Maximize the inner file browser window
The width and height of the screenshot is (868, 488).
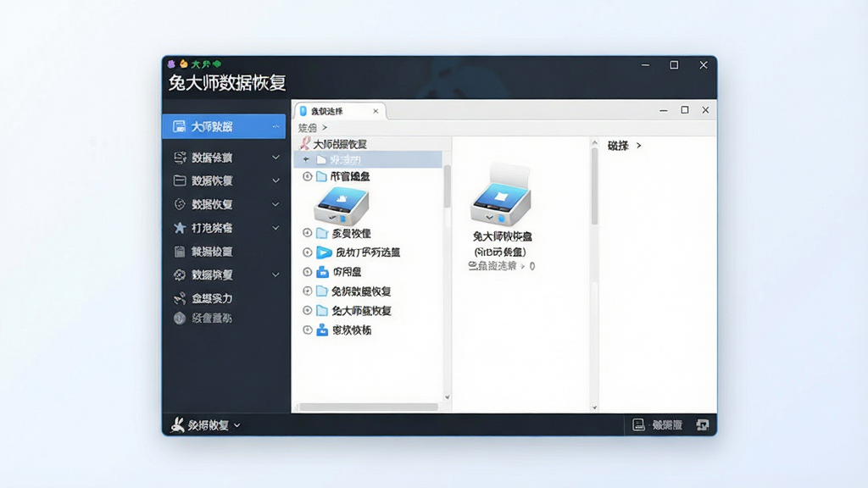685,110
